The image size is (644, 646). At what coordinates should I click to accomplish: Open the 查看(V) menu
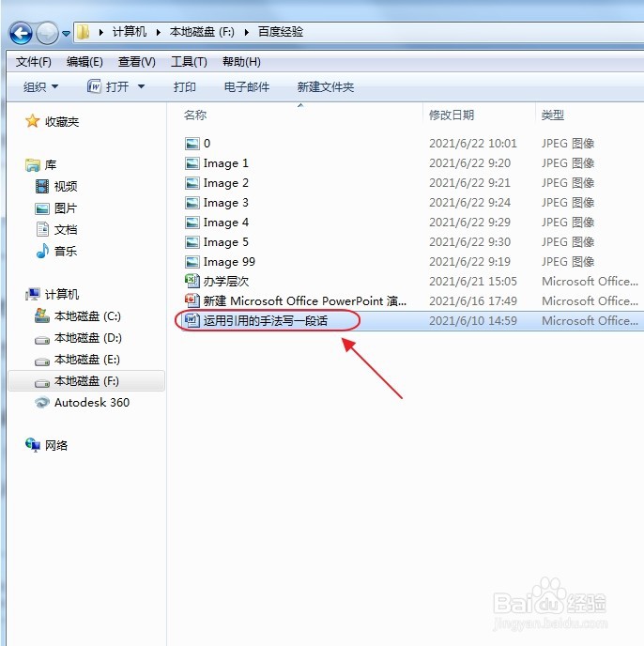point(137,62)
